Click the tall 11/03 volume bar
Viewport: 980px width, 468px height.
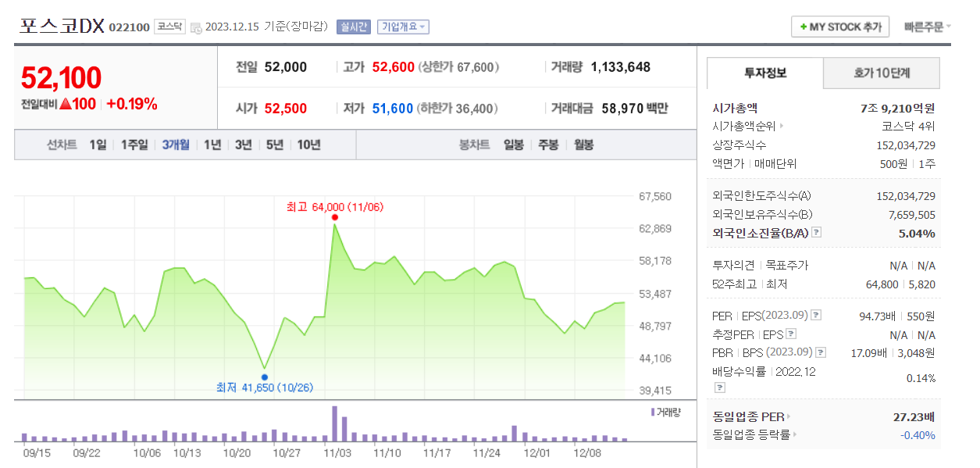click(335, 423)
